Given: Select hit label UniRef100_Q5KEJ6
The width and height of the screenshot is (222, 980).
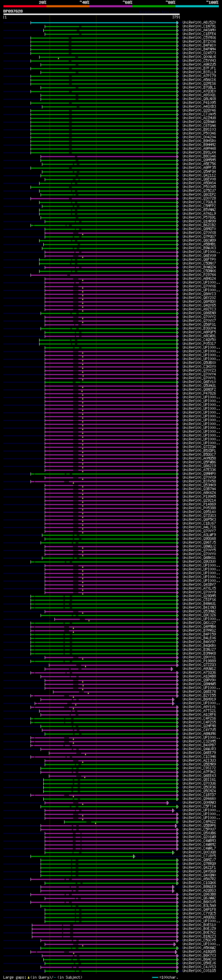Looking at the screenshot, I should pyautogui.click(x=199, y=963).
